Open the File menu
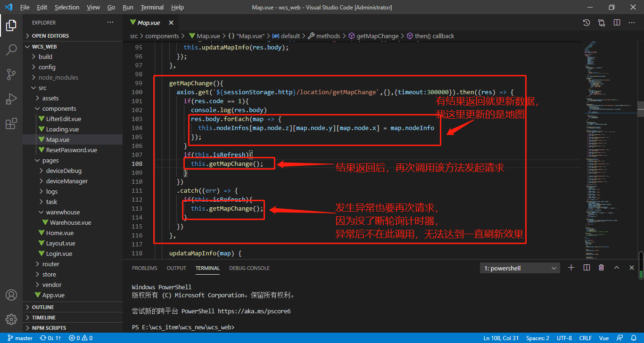 click(25, 7)
